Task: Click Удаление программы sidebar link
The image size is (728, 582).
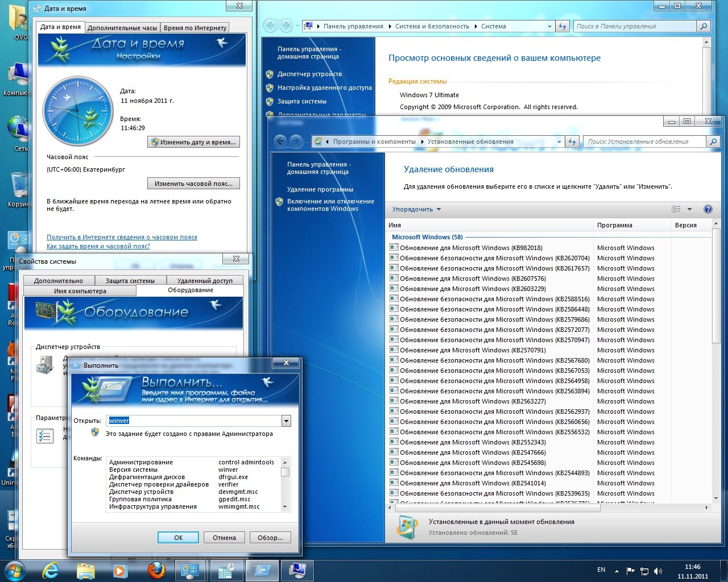Action: pos(320,189)
